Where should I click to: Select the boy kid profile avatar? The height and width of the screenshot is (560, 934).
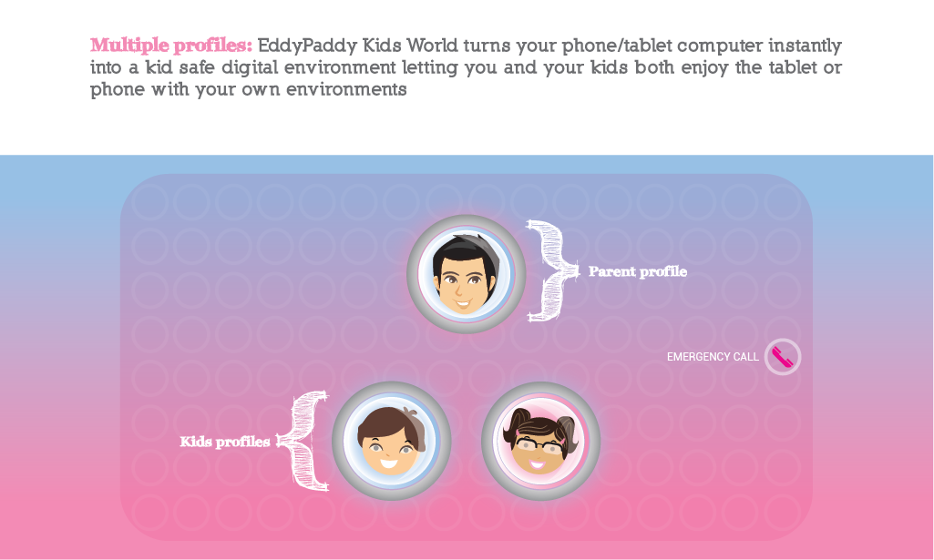(390, 441)
